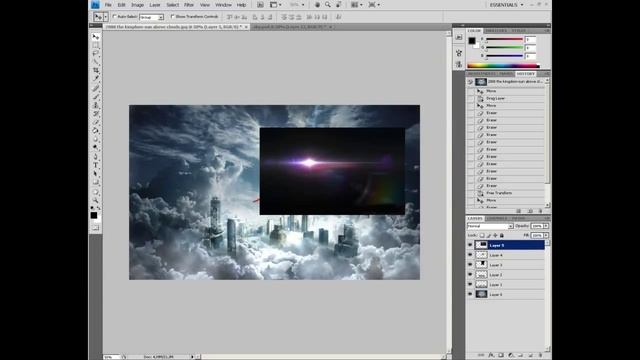Click the Zoom tool in application bar
The image size is (640, 360).
tap(328, 5)
